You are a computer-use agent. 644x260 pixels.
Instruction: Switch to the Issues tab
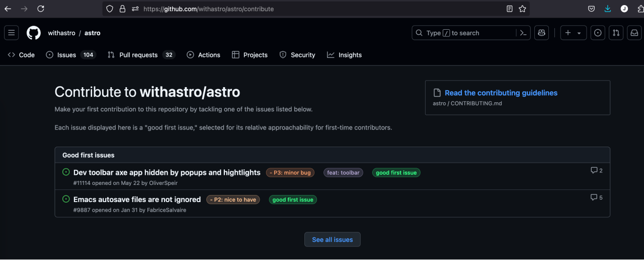tap(66, 55)
